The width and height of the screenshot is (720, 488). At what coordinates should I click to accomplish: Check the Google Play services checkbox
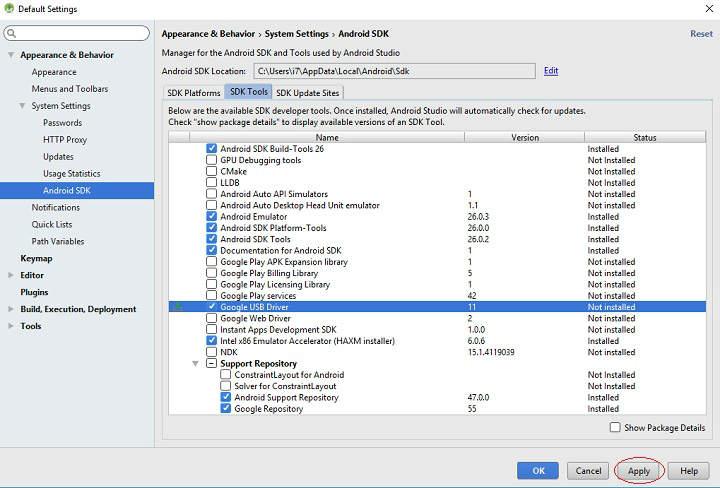[x=211, y=295]
